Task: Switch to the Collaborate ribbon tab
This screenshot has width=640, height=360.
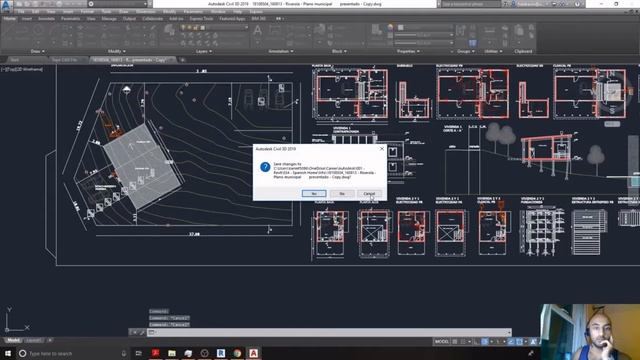Action: (x=153, y=19)
